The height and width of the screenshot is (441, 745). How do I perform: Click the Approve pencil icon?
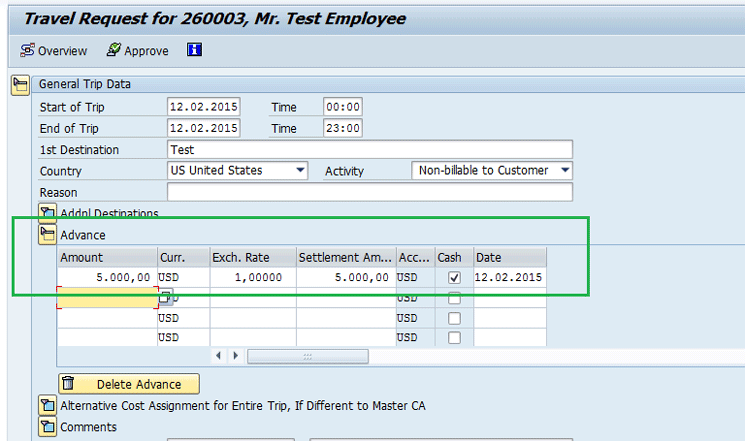pyautogui.click(x=114, y=50)
